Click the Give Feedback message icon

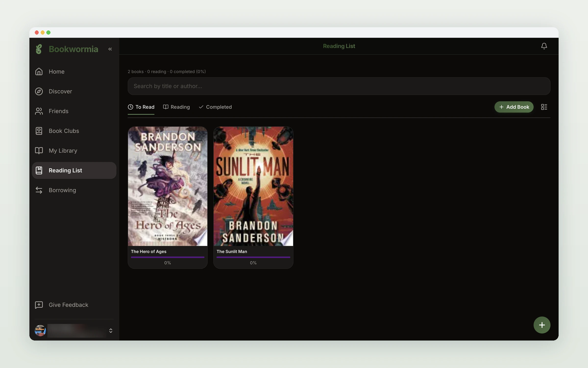[x=39, y=305]
